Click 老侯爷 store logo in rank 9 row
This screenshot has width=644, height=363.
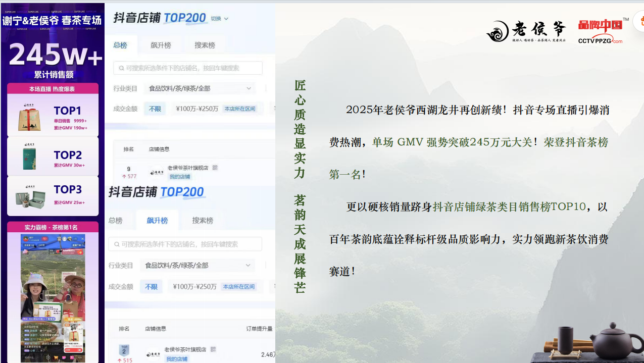pyautogui.click(x=157, y=173)
